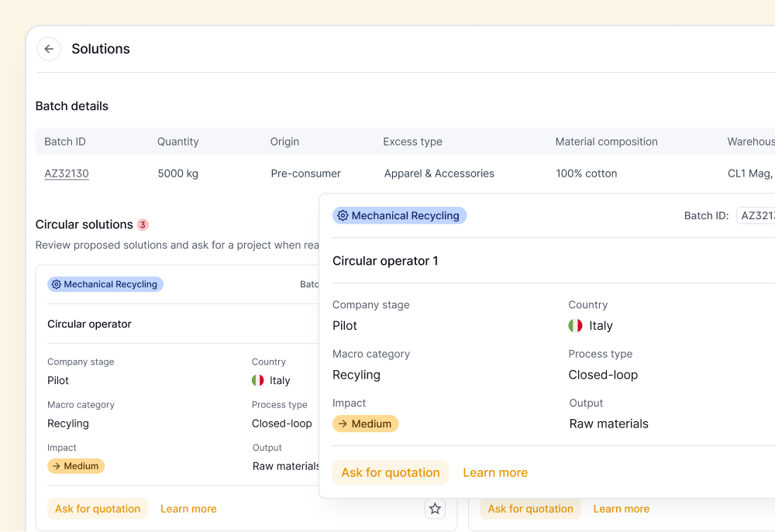The height and width of the screenshot is (532, 775).
Task: Click Ask for quotation on Circular operator 1
Action: (x=391, y=472)
